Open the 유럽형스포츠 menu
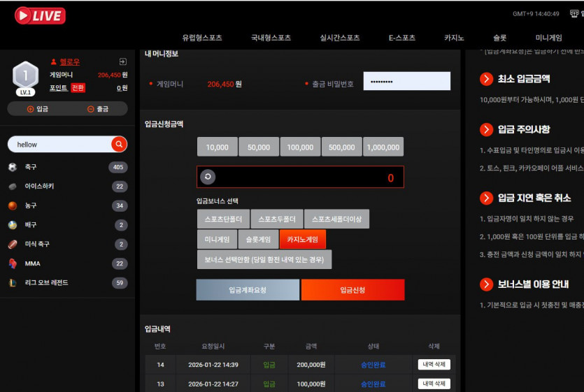This screenshot has width=584, height=392. point(202,38)
